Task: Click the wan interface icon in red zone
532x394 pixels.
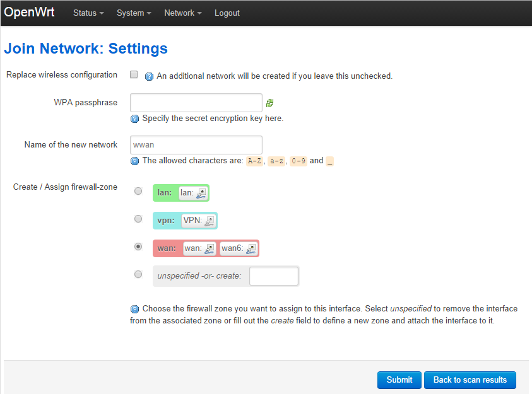Action: tap(210, 248)
